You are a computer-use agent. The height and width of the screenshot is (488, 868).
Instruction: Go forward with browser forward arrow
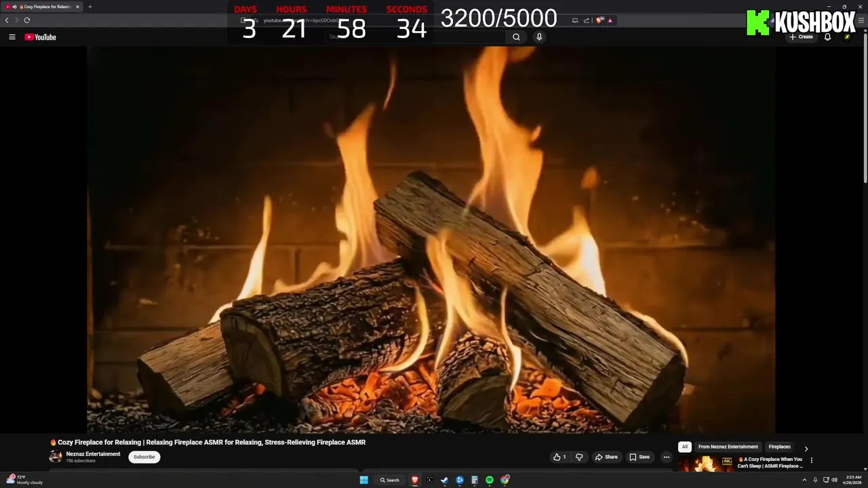[x=17, y=20]
